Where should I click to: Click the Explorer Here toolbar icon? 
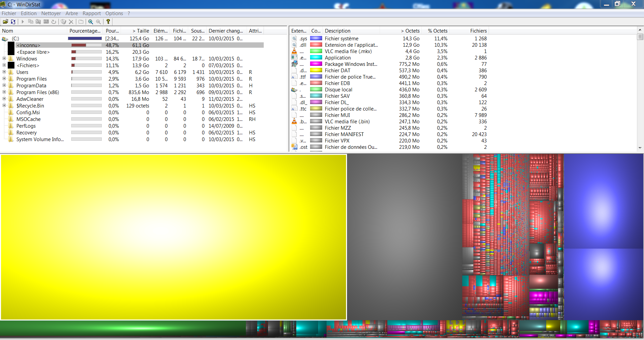(38, 22)
